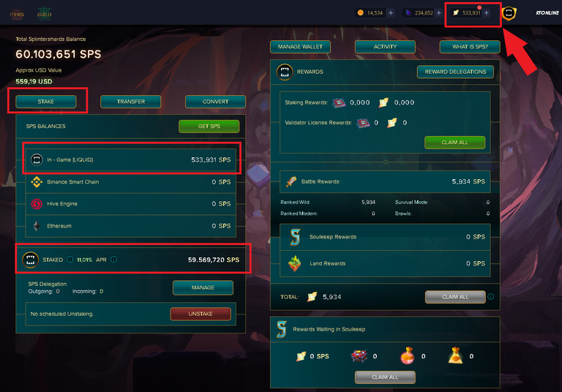The image size is (562, 392).
Task: Click the Binance Smart Chain icon
Action: pos(37,182)
